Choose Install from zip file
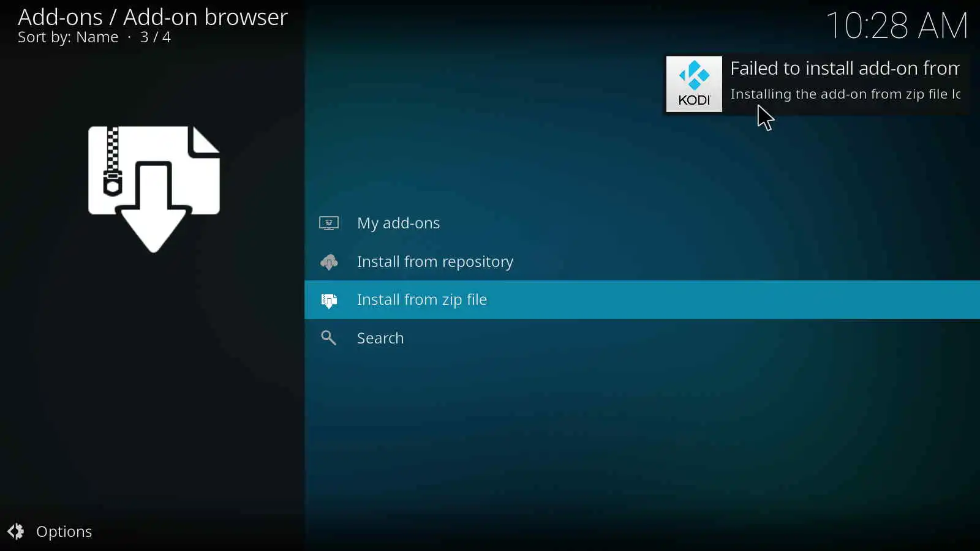Image resolution: width=980 pixels, height=551 pixels. (x=642, y=299)
